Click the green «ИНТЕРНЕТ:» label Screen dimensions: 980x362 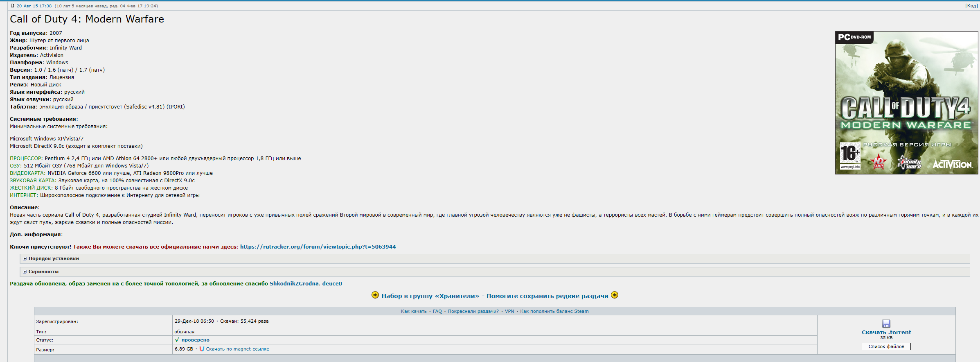pyautogui.click(x=24, y=195)
